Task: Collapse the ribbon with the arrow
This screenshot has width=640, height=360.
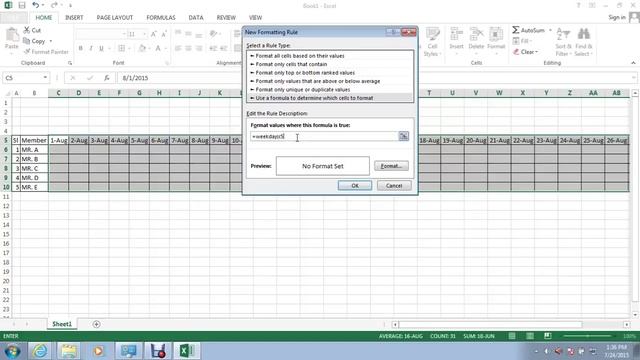Action: coord(633,63)
